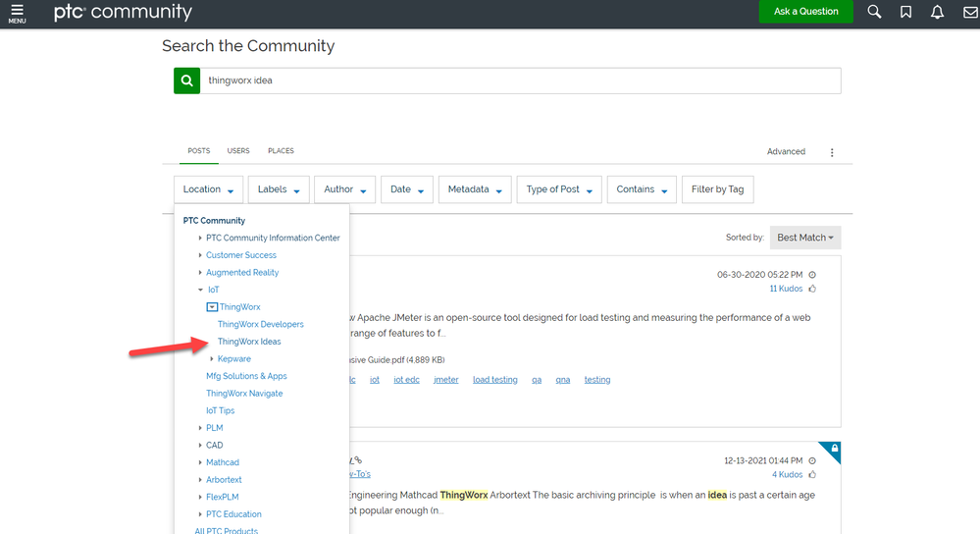Viewport: 980px width, 534px height.
Task: Click the ptc community logo
Action: 124,12
